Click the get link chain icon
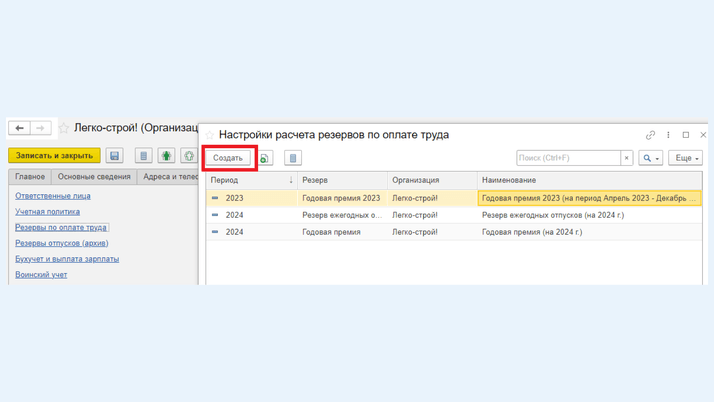The width and height of the screenshot is (714, 402). (x=650, y=135)
